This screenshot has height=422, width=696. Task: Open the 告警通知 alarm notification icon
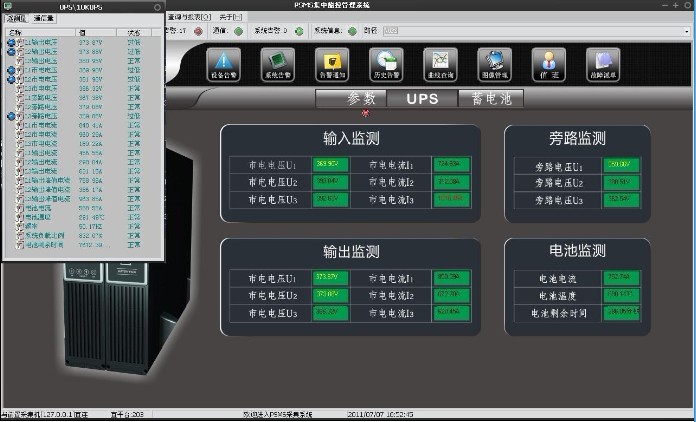(330, 65)
